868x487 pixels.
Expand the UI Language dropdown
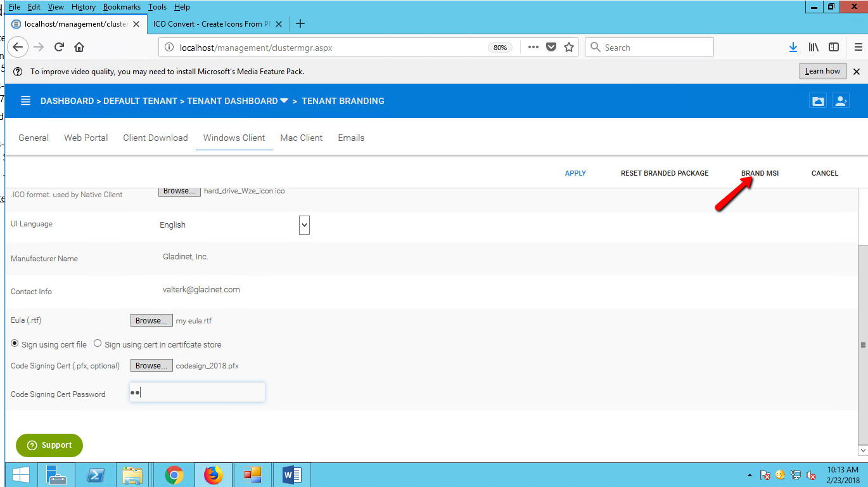[304, 224]
